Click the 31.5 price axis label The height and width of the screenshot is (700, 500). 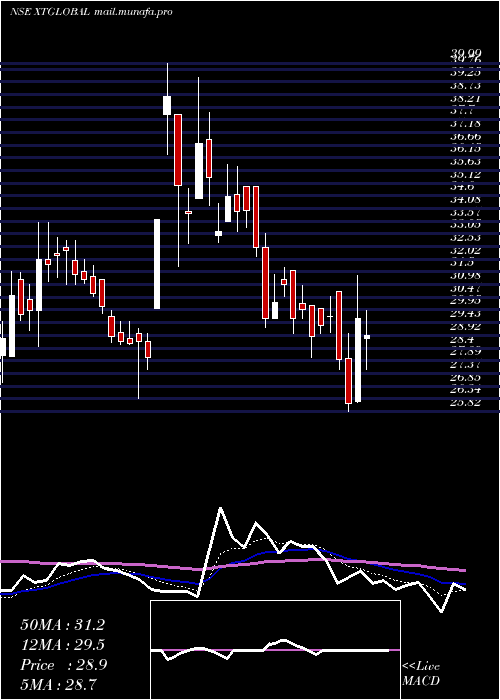click(462, 263)
